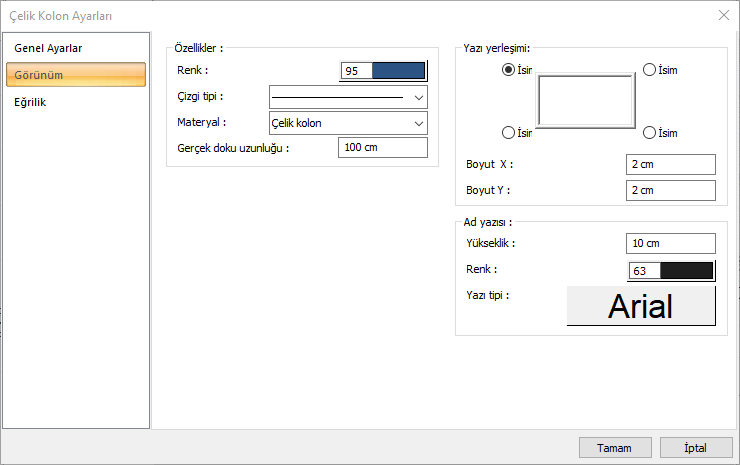This screenshot has height=465, width=740.
Task: Select the top-right İsim position radio button
Action: coord(649,70)
